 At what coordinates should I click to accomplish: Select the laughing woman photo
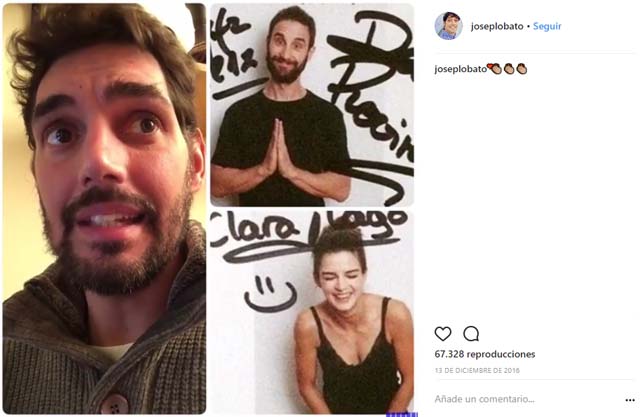(x=312, y=312)
